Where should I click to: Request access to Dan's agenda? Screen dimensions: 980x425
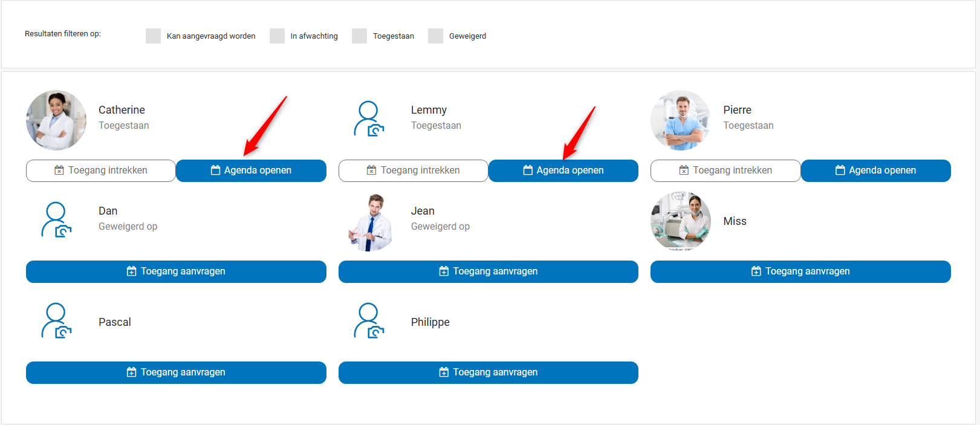pyautogui.click(x=176, y=271)
